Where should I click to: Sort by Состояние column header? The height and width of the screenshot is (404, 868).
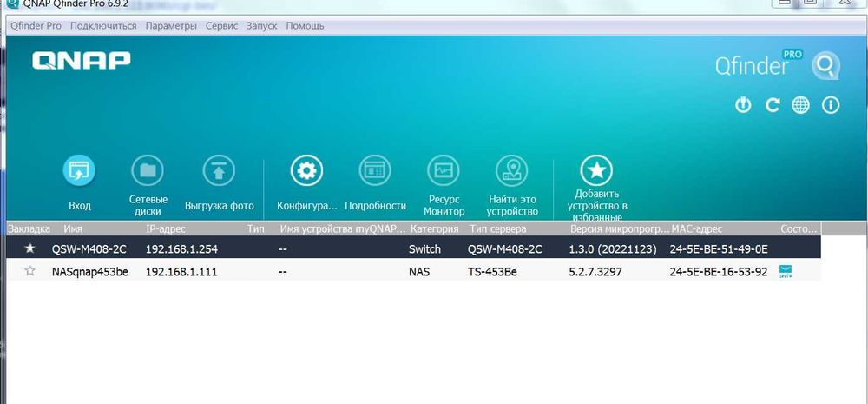click(x=799, y=228)
